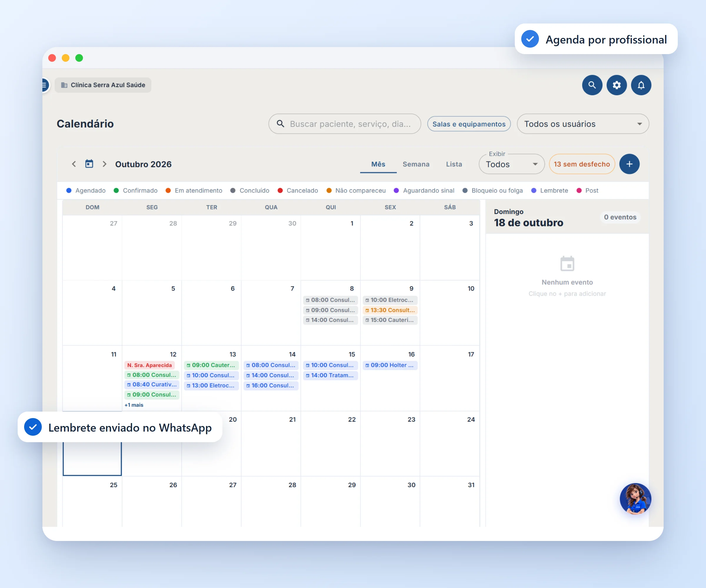
Task: Click Não compareceu legend item
Action: (356, 191)
